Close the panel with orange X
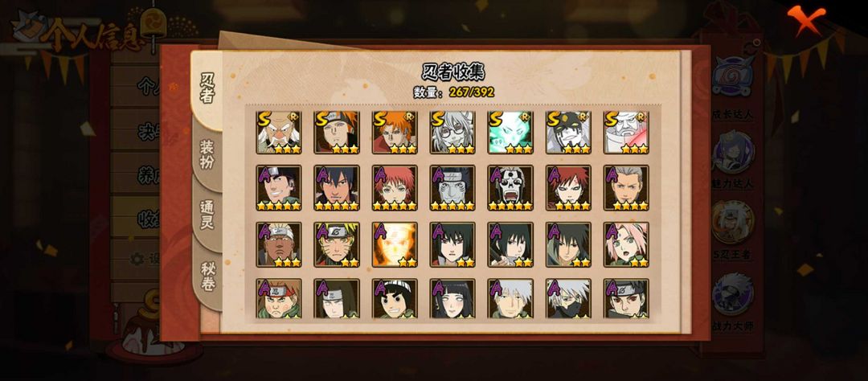Screen dimensions: 868x381 tap(806, 19)
